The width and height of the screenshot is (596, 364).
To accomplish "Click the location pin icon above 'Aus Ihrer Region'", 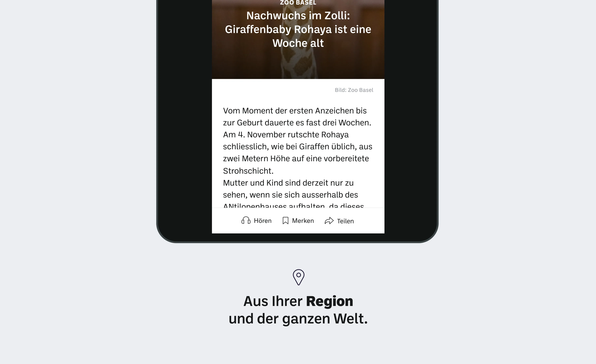I will click(x=298, y=277).
